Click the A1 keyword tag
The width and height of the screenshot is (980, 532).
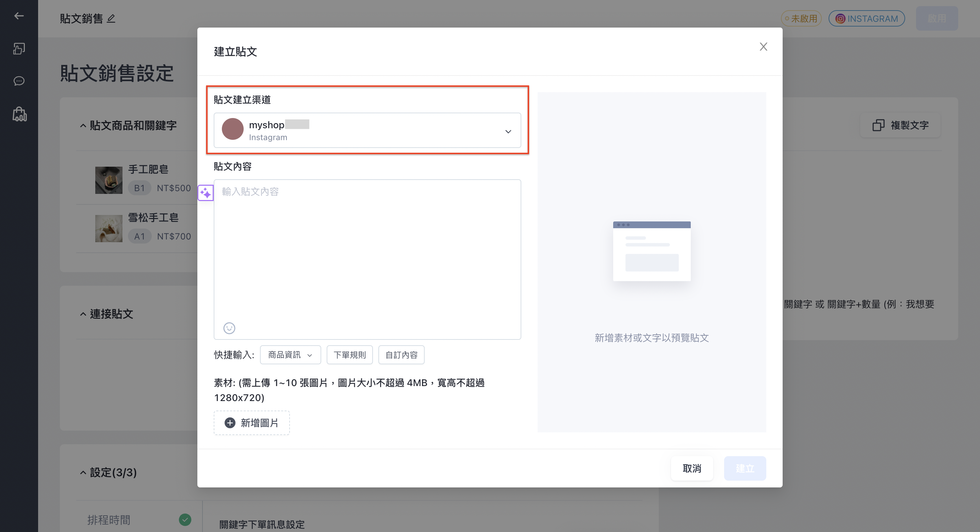click(140, 236)
